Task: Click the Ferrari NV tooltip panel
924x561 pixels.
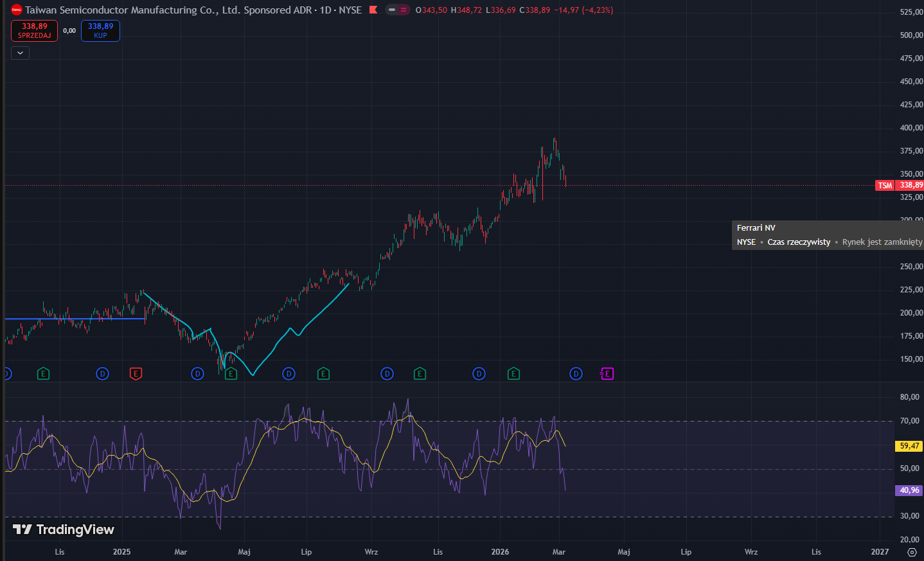Action: coord(828,235)
